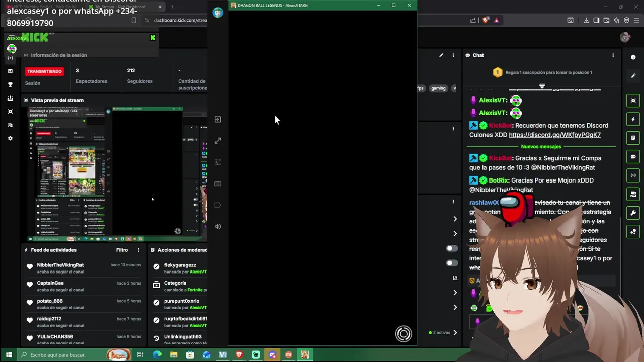Open emulator controls sliders icon
644x362 pixels.
point(218,162)
